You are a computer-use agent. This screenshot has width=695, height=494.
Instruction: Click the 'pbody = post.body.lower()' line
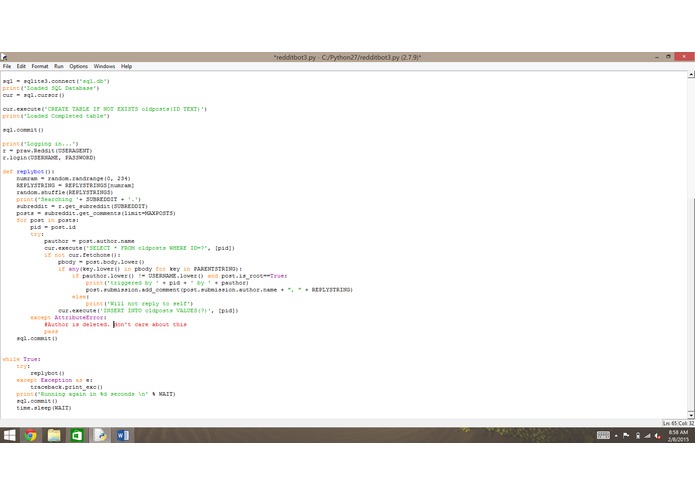[x=101, y=262]
